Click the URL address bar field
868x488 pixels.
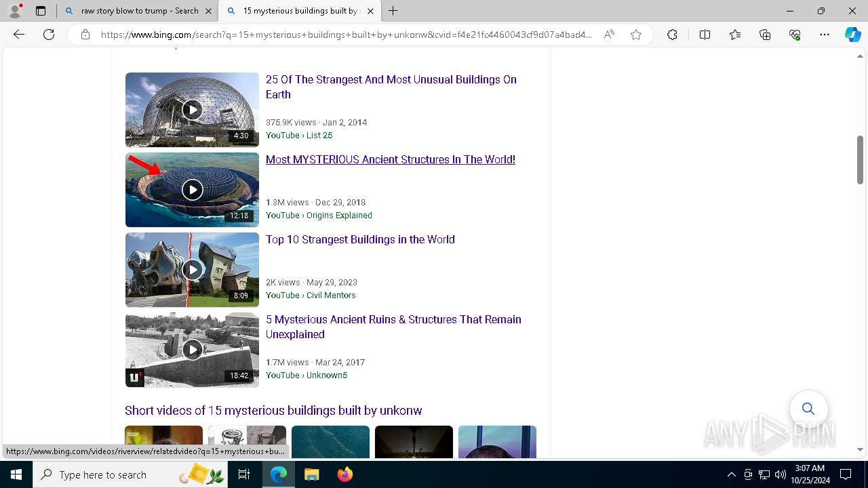(x=346, y=35)
